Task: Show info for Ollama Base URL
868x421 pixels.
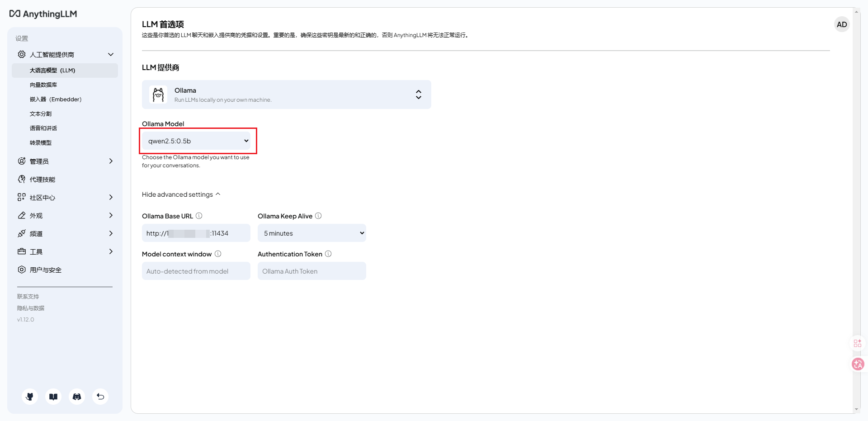Action: 199,216
